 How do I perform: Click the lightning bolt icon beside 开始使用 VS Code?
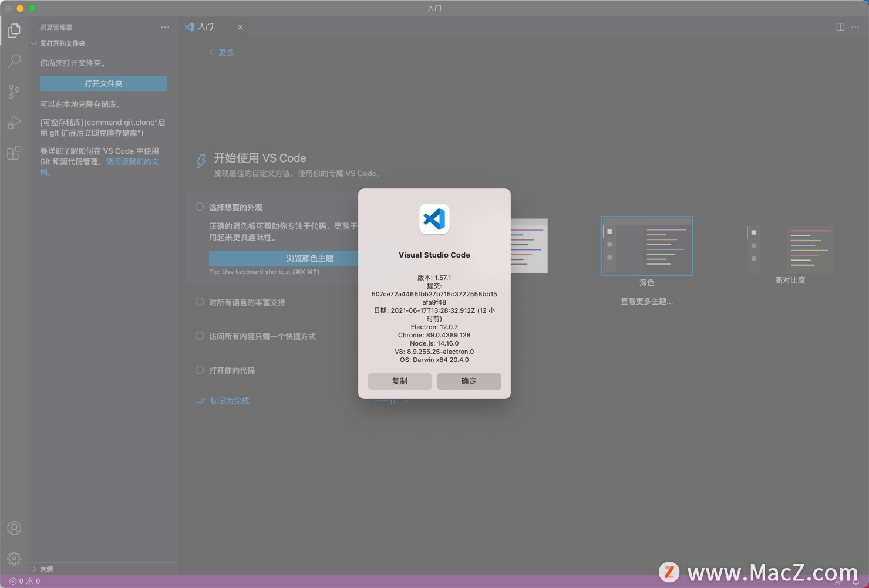pos(201,161)
